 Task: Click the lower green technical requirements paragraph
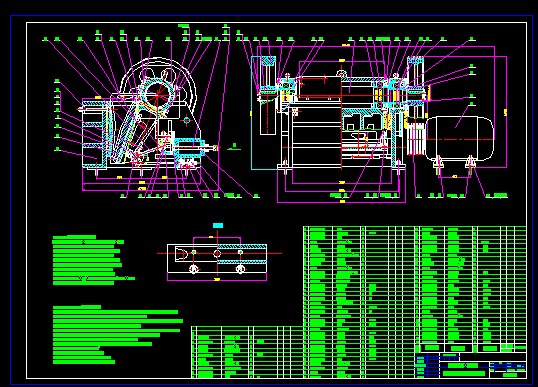click(118, 335)
